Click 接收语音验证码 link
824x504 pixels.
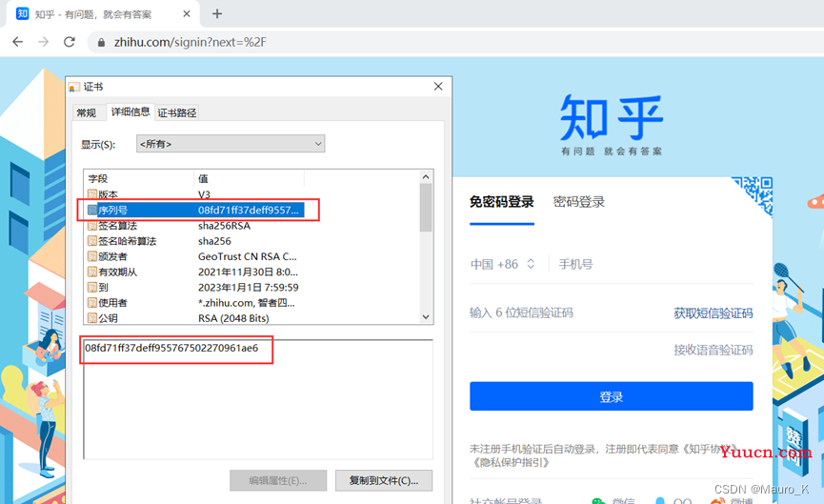point(713,350)
